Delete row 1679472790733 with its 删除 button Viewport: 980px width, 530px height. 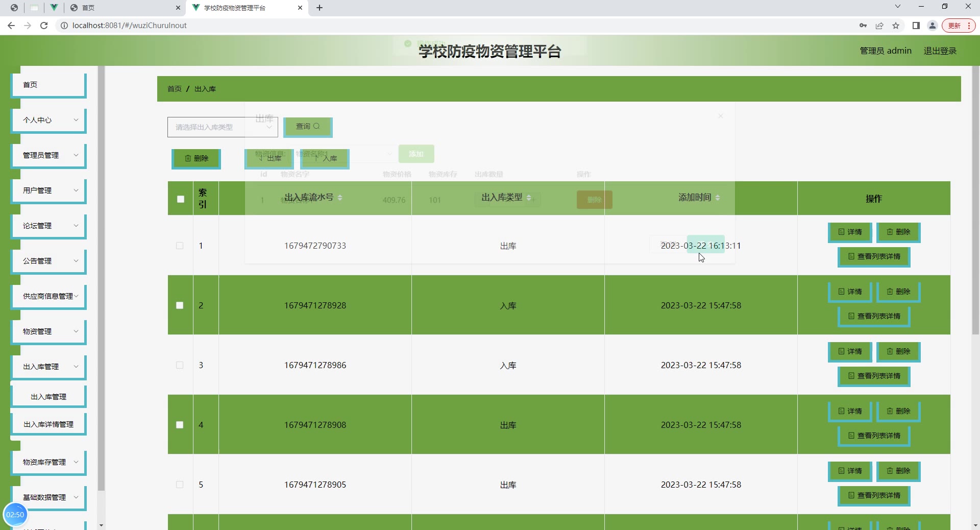pos(898,232)
